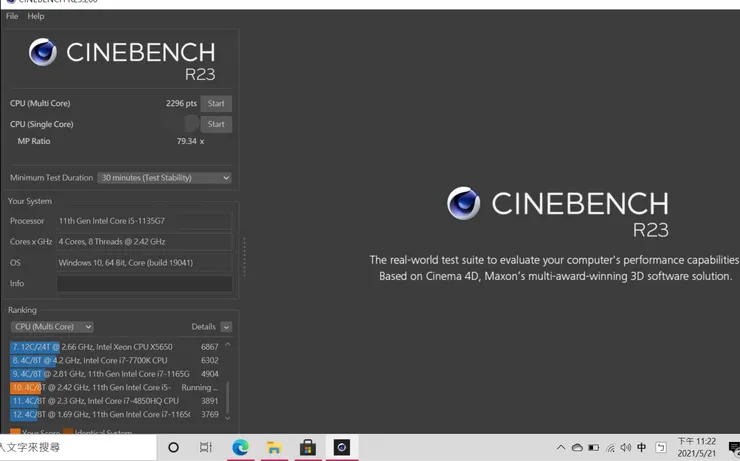Image resolution: width=740 pixels, height=461 pixels.
Task: Open the File menu
Action: coord(12,16)
